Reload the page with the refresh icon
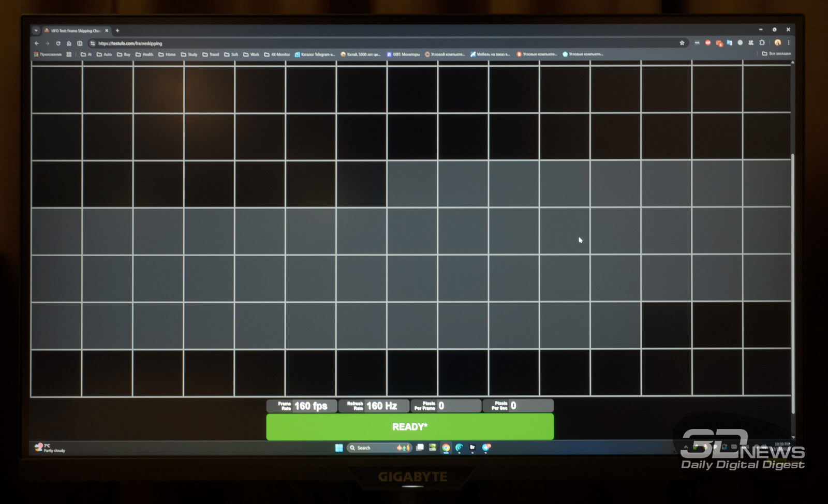This screenshot has height=504, width=828. [58, 43]
